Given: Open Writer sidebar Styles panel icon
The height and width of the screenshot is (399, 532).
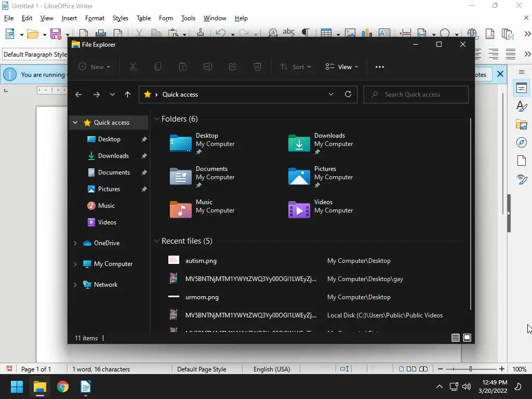Looking at the screenshot, I should coord(522,106).
